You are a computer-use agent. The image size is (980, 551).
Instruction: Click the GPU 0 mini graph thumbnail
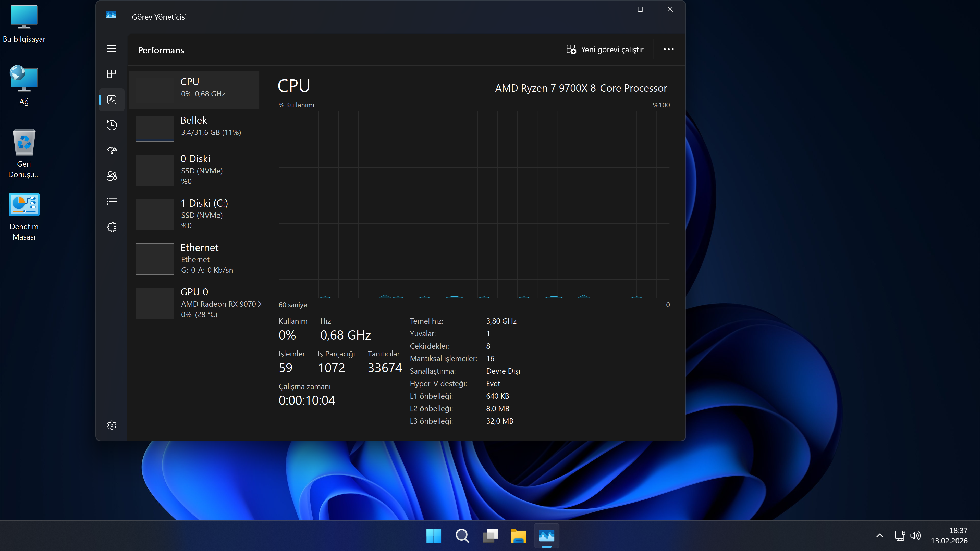click(x=155, y=304)
